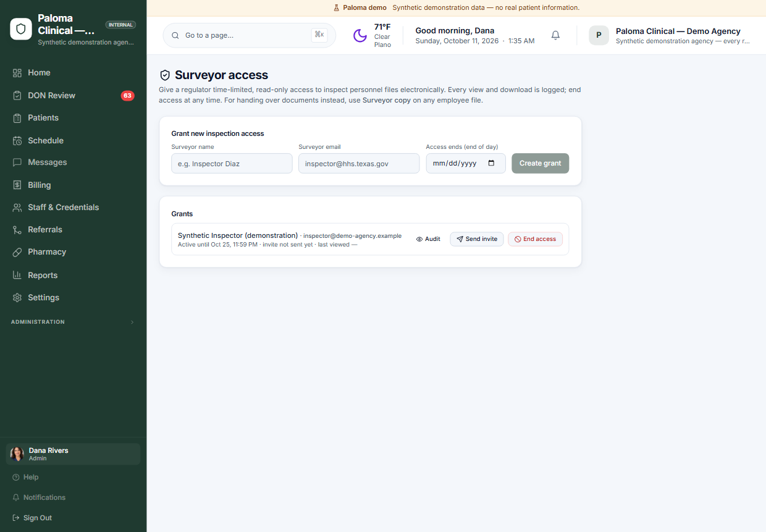Click the INTERNAL badge
Viewport: 766px width, 532px height.
pos(120,25)
